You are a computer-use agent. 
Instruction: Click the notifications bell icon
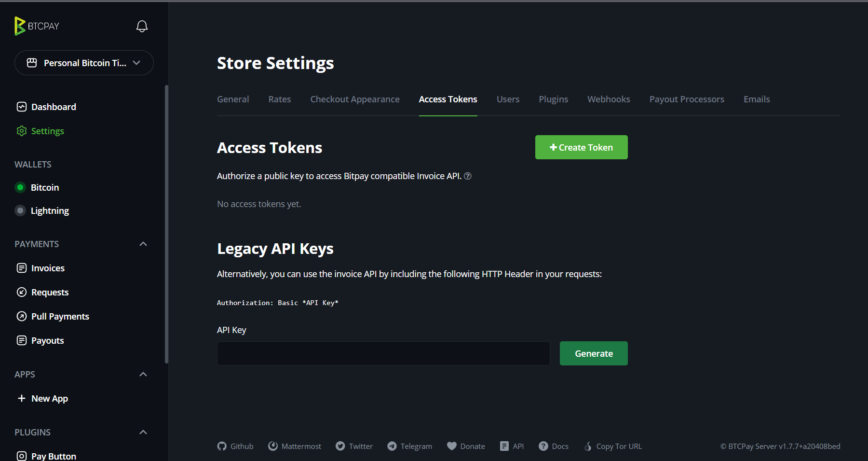142,26
